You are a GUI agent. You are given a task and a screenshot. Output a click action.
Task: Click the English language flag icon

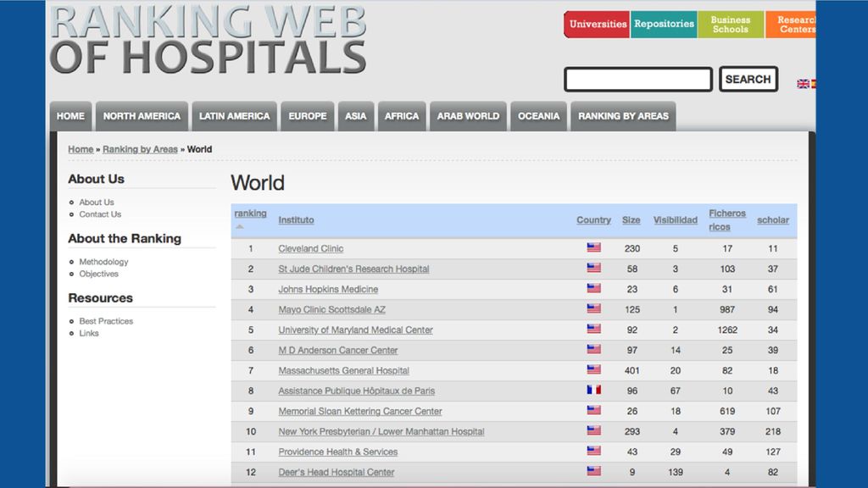pos(803,84)
